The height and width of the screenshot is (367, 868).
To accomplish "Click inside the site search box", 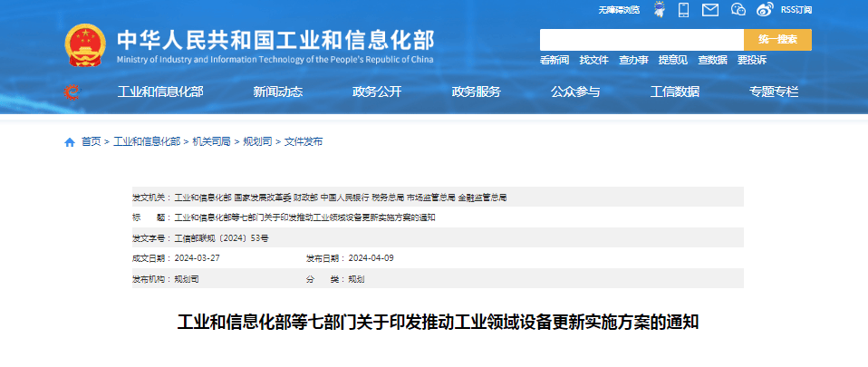I will point(641,40).
